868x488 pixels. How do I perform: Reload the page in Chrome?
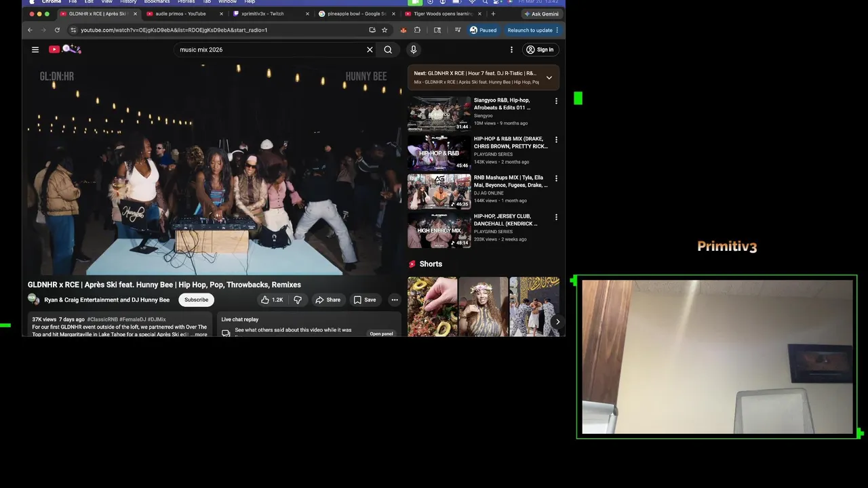[x=57, y=30]
